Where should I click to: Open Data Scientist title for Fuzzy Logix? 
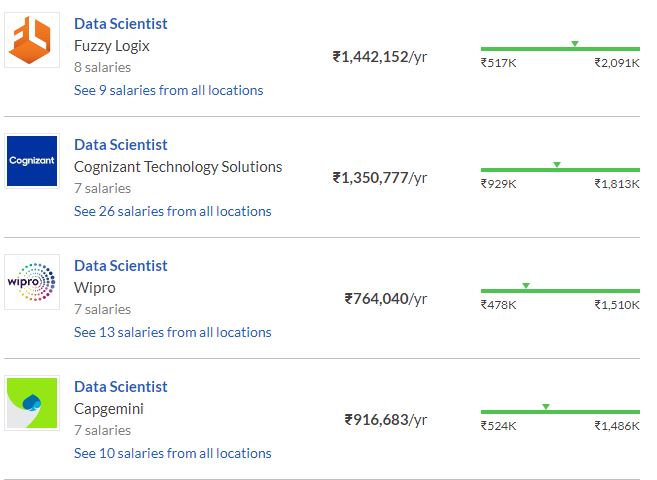121,23
